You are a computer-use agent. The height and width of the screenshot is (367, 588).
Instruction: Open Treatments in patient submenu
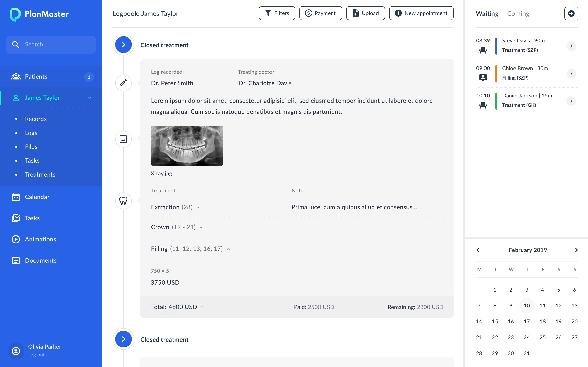40,175
